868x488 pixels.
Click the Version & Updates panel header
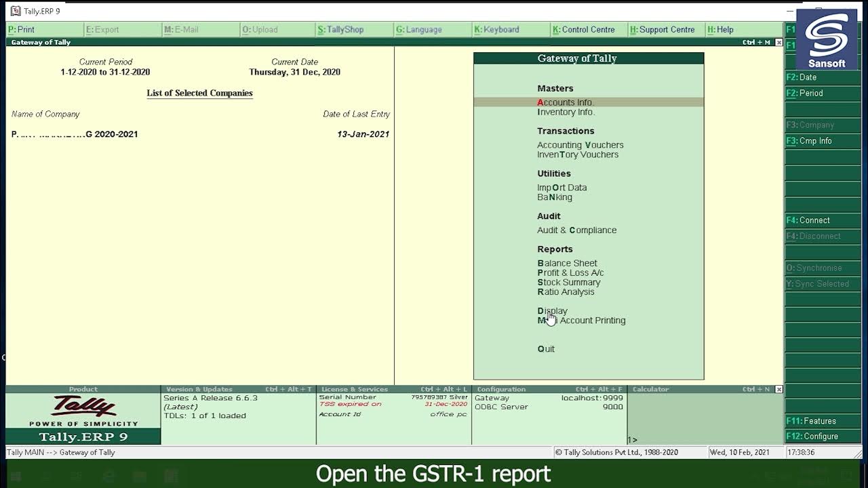pyautogui.click(x=238, y=389)
